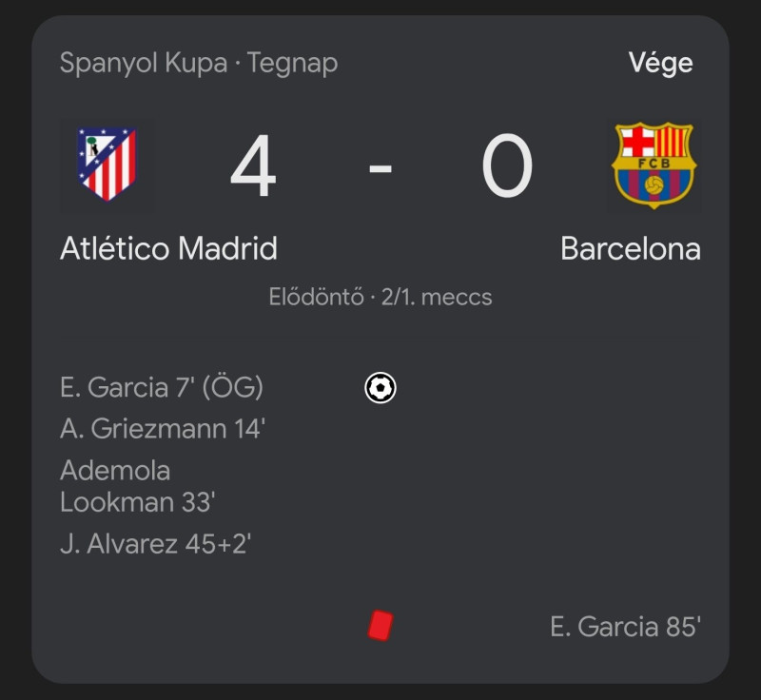761x700 pixels.
Task: Click the Atlético Madrid club crest
Action: pyautogui.click(x=107, y=164)
